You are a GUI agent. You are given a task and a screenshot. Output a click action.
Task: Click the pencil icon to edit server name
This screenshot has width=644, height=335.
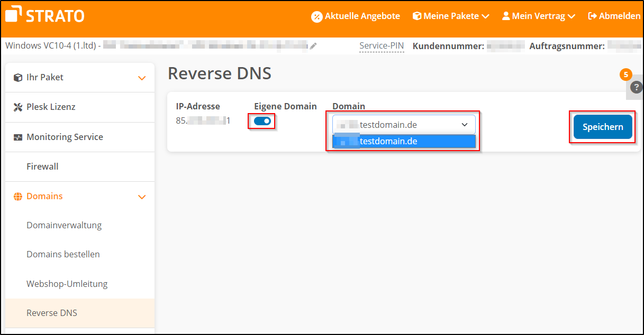pos(313,46)
